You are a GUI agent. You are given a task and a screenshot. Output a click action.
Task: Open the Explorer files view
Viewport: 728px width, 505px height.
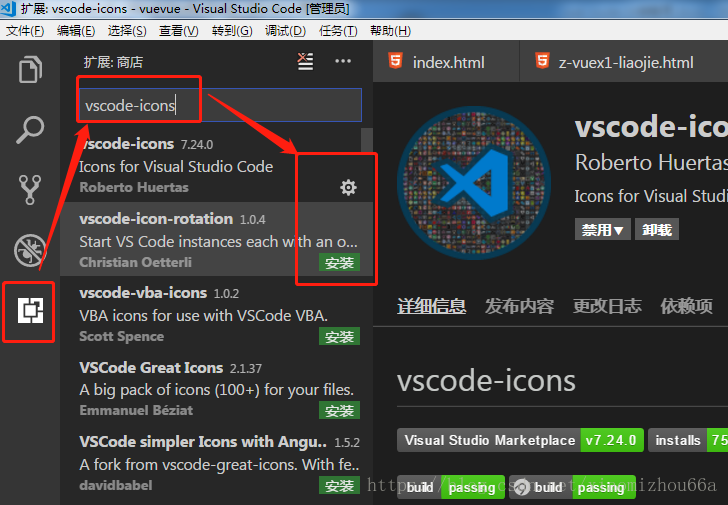(30, 69)
